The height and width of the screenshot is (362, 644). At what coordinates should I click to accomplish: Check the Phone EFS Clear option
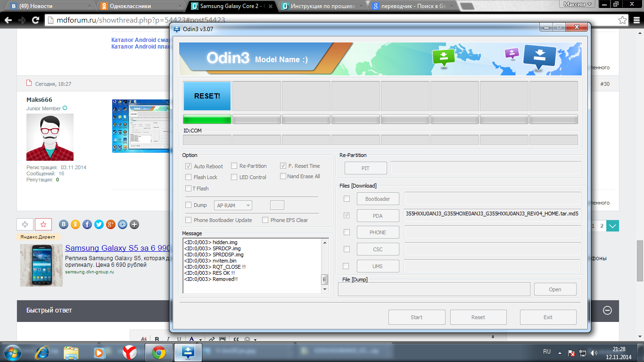pyautogui.click(x=265, y=220)
